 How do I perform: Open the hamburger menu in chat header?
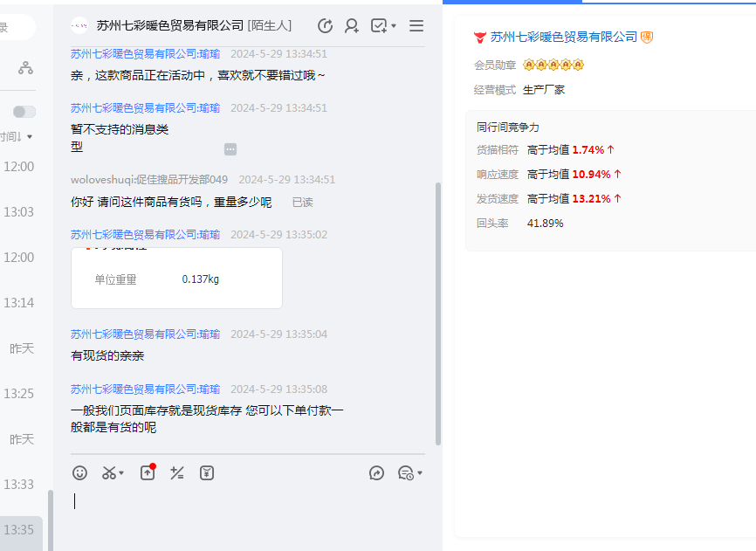point(416,26)
